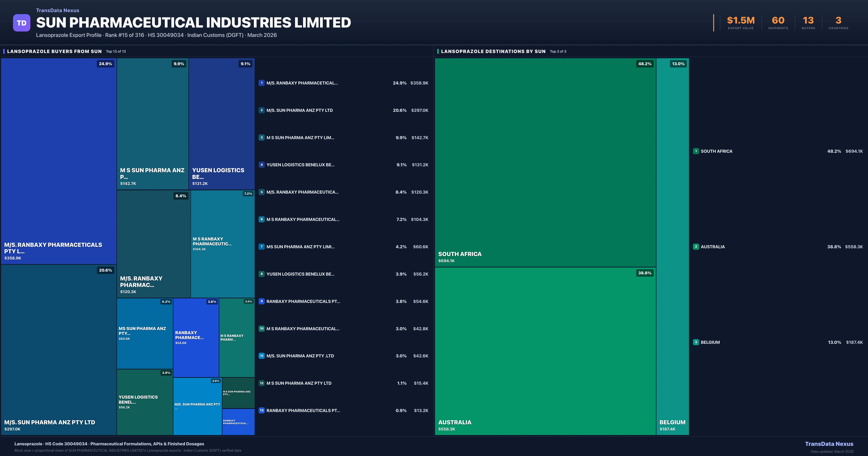Image resolution: width=868 pixels, height=456 pixels.
Task: Click the purple TD logo icon
Action: pos(22,23)
